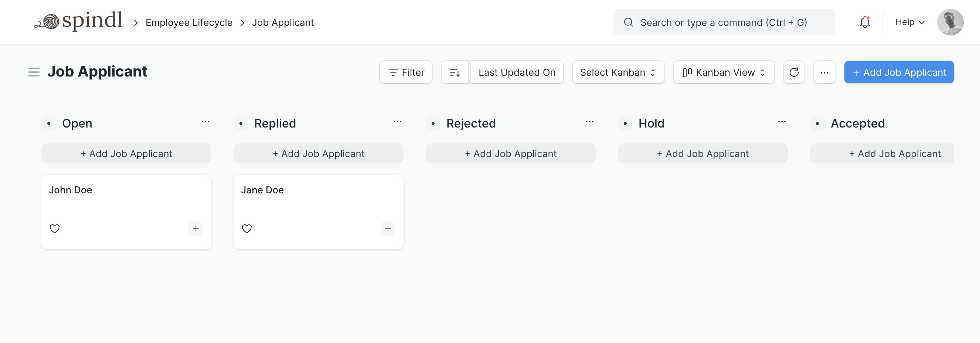Toggle the sidebar hamburger icon
Screen dimensions: 980x343
34,72
